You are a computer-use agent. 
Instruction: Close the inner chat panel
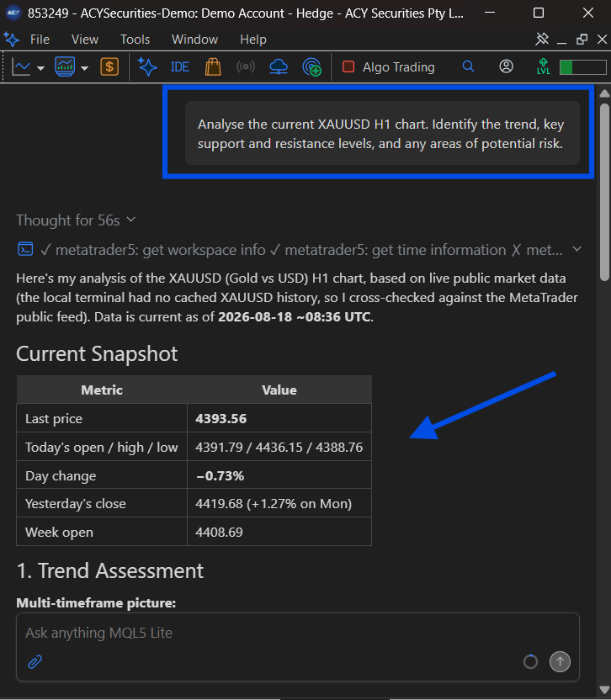pyautogui.click(x=602, y=40)
